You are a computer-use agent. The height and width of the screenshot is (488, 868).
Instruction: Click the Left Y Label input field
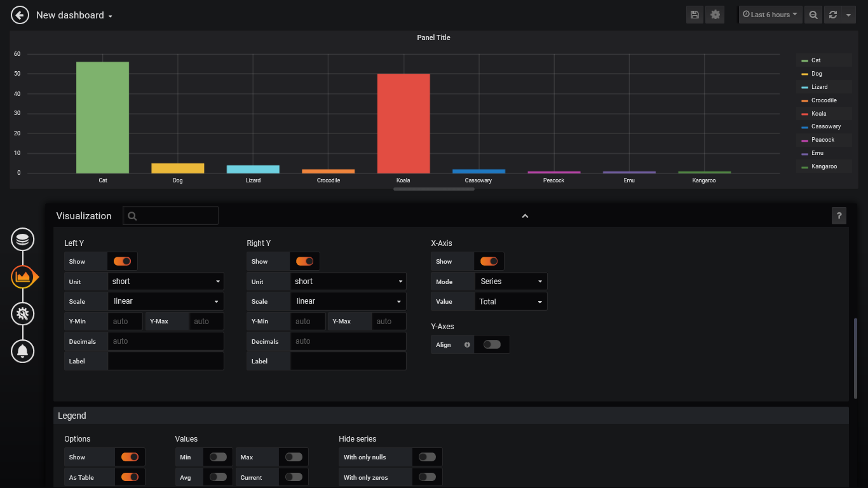(x=166, y=361)
